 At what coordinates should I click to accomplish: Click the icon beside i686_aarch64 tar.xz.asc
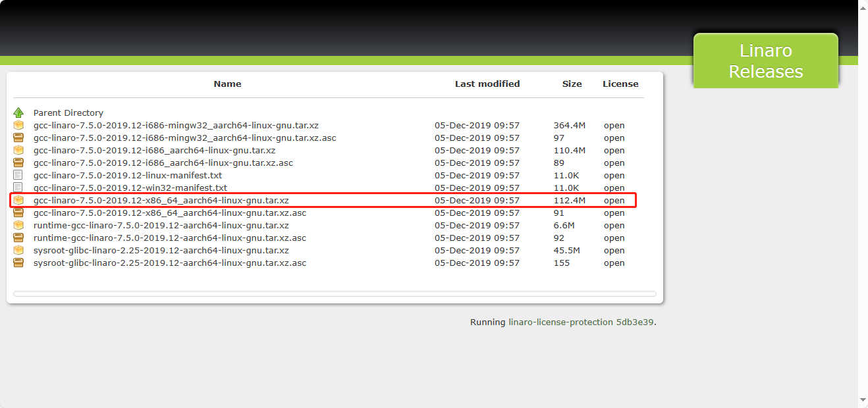pos(18,163)
